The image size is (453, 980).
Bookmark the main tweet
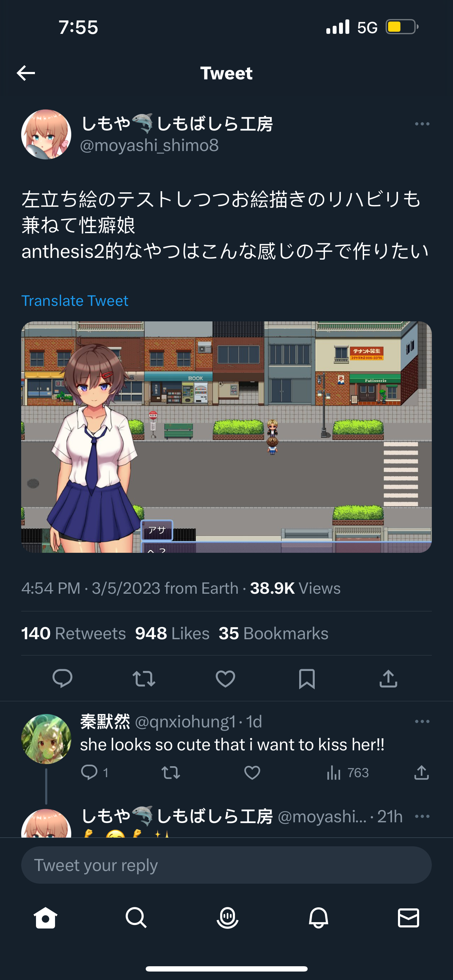[307, 678]
